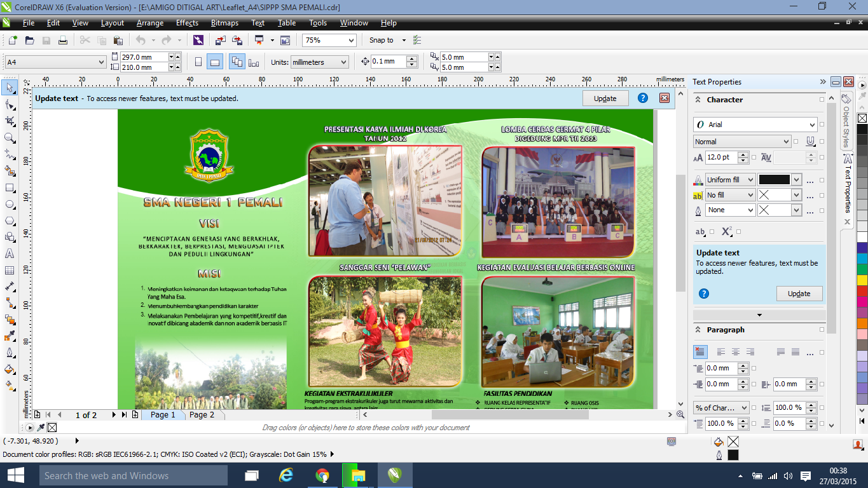Select the Freehand drawing tool
Viewport: 868px width, 488px height.
(10, 154)
